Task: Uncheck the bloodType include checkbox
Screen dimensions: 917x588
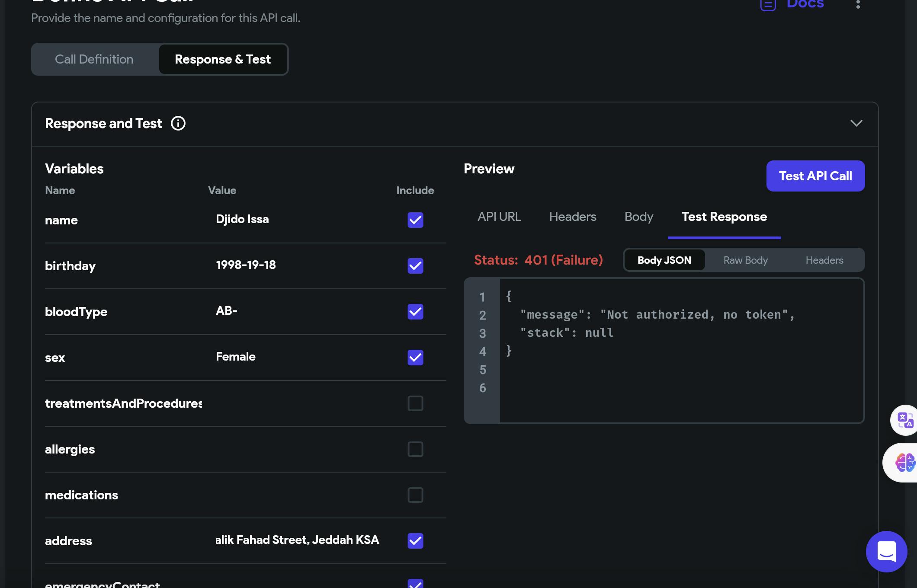Action: (x=415, y=312)
